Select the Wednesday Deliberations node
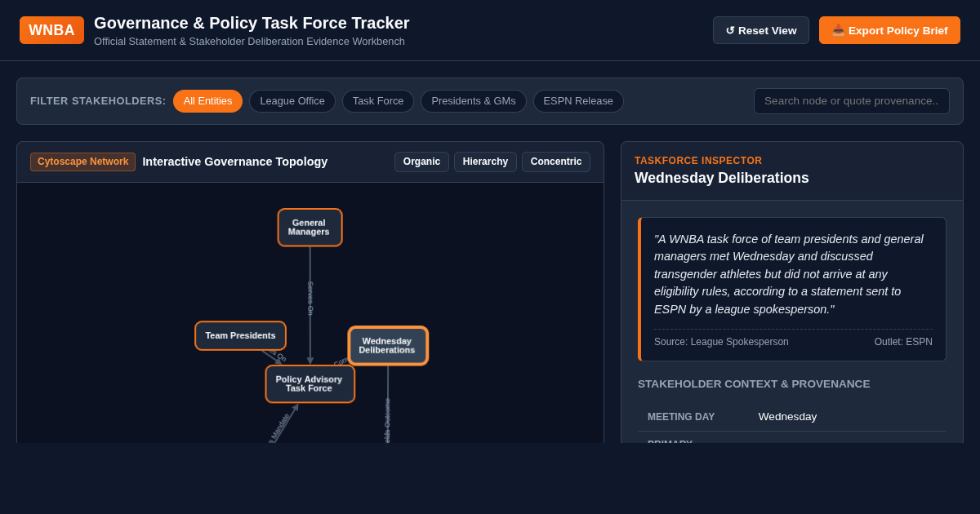Image resolution: width=980 pixels, height=514 pixels. coord(388,346)
